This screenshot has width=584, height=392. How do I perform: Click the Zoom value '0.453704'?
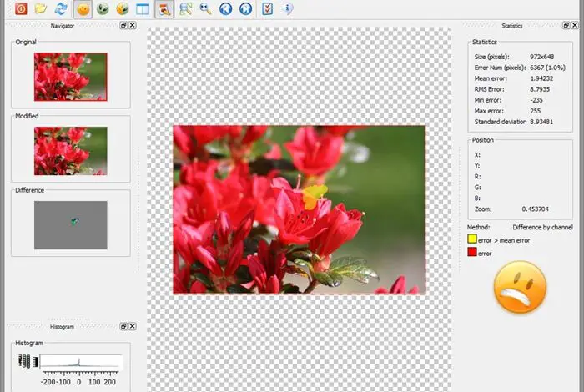536,209
